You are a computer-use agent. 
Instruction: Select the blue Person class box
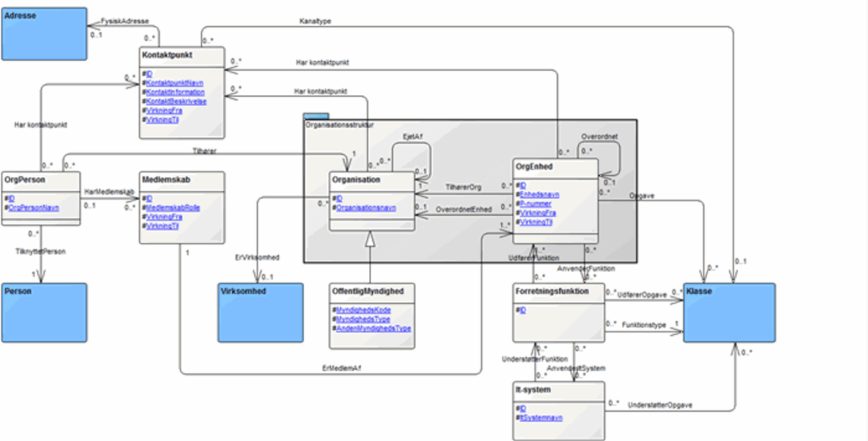coord(43,312)
